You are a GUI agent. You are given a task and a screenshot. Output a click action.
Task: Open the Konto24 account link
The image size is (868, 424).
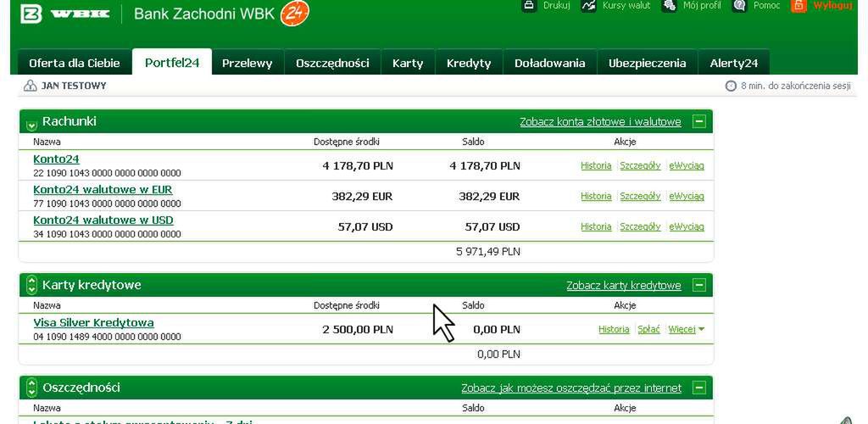point(56,159)
